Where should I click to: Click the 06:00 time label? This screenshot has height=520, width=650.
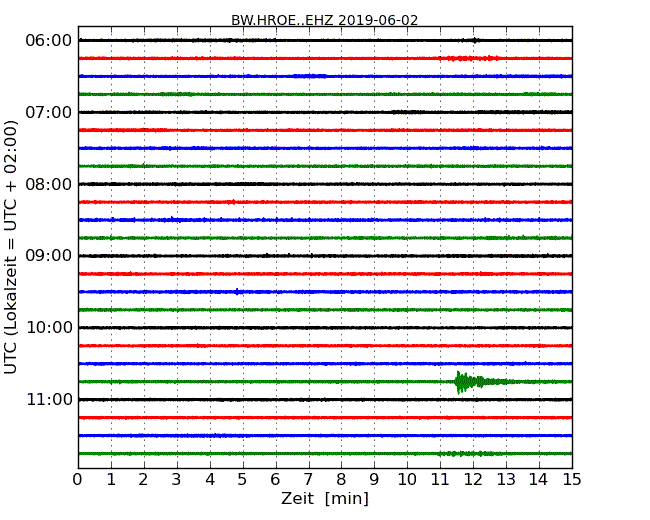click(x=49, y=41)
